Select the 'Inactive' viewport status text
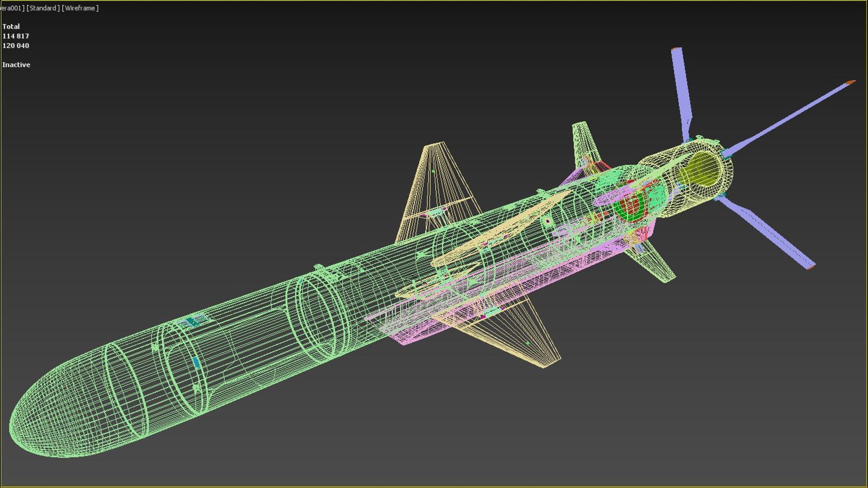Screen dimensions: 868x488 point(16,65)
